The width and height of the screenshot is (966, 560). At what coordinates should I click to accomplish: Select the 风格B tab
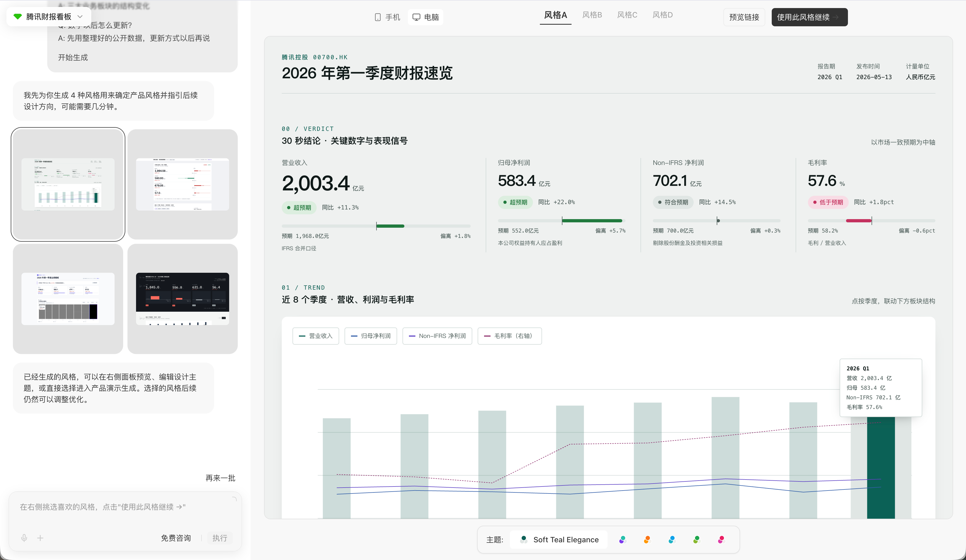[x=592, y=15]
